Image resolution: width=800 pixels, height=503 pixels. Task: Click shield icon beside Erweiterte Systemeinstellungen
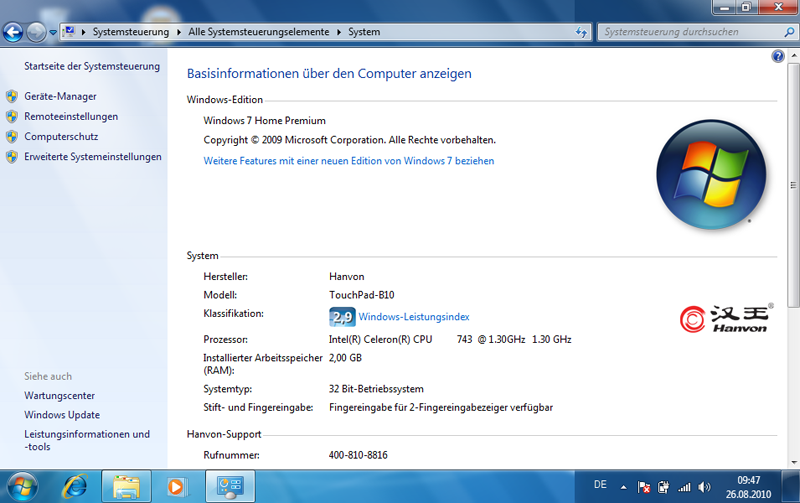[12, 157]
